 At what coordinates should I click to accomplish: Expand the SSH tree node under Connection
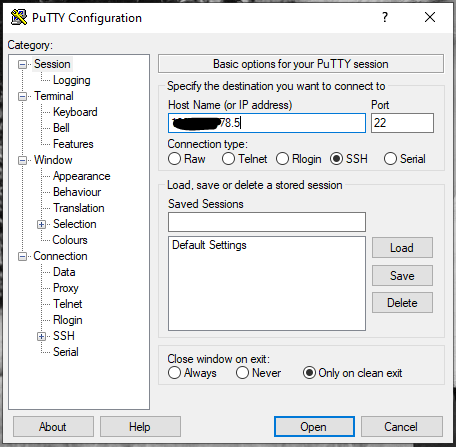(41, 336)
